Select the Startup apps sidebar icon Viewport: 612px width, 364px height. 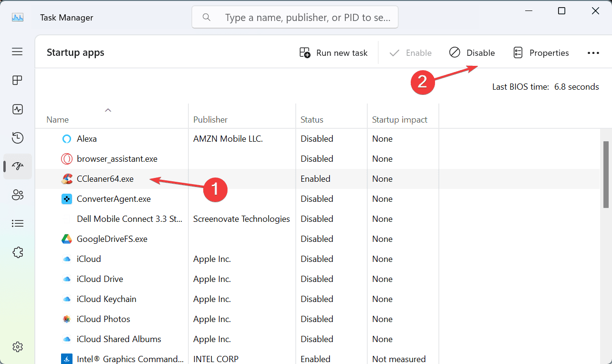point(18,166)
